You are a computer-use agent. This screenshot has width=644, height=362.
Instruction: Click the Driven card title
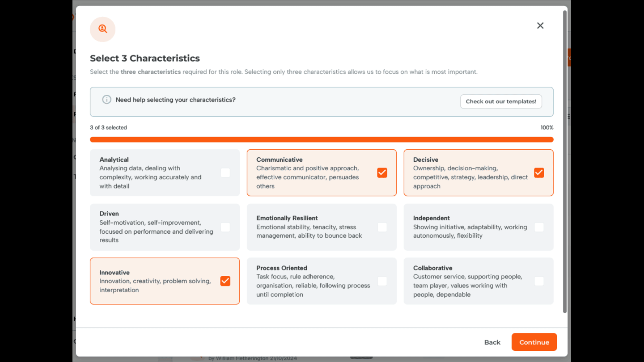pyautogui.click(x=109, y=214)
